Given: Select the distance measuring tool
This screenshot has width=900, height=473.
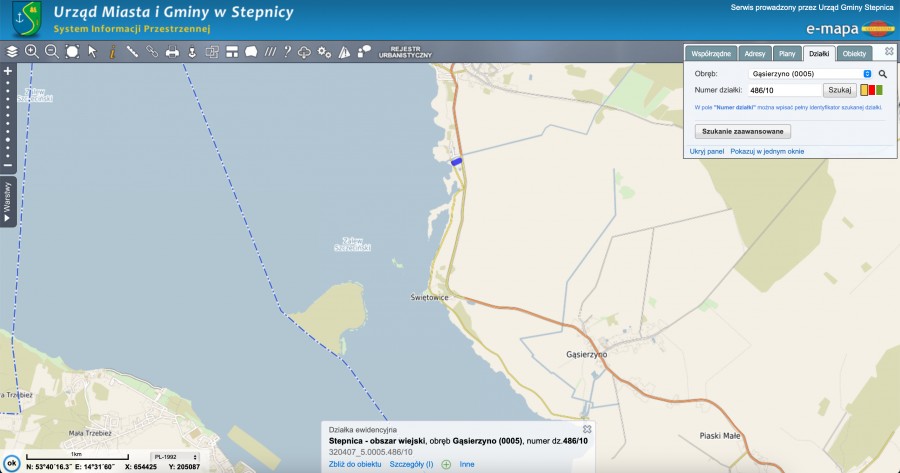Looking at the screenshot, I should (132, 51).
